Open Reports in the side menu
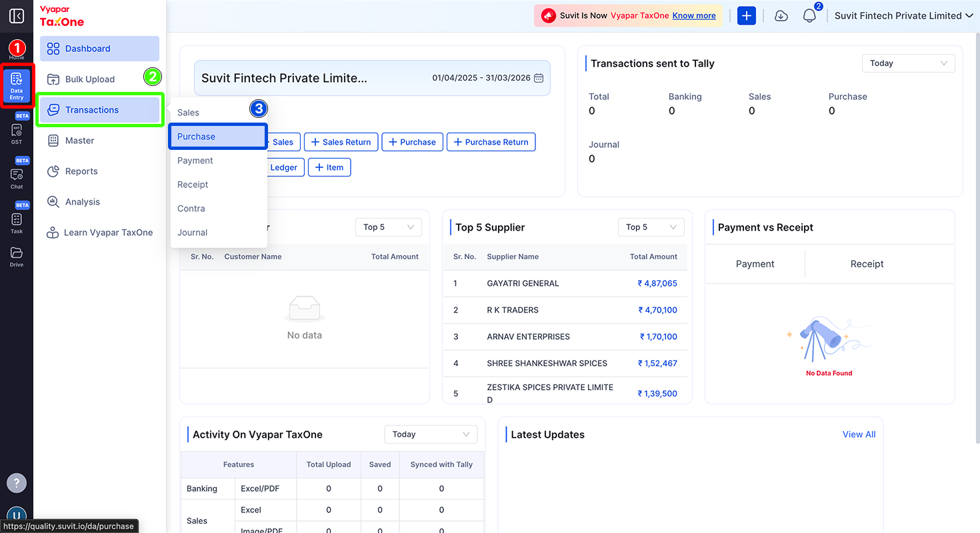 99,171
